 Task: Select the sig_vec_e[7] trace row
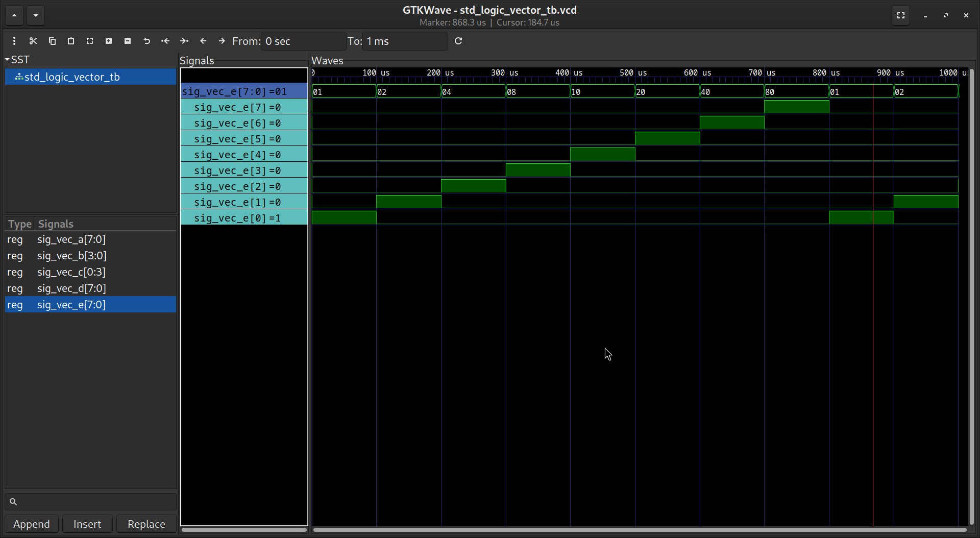(244, 107)
